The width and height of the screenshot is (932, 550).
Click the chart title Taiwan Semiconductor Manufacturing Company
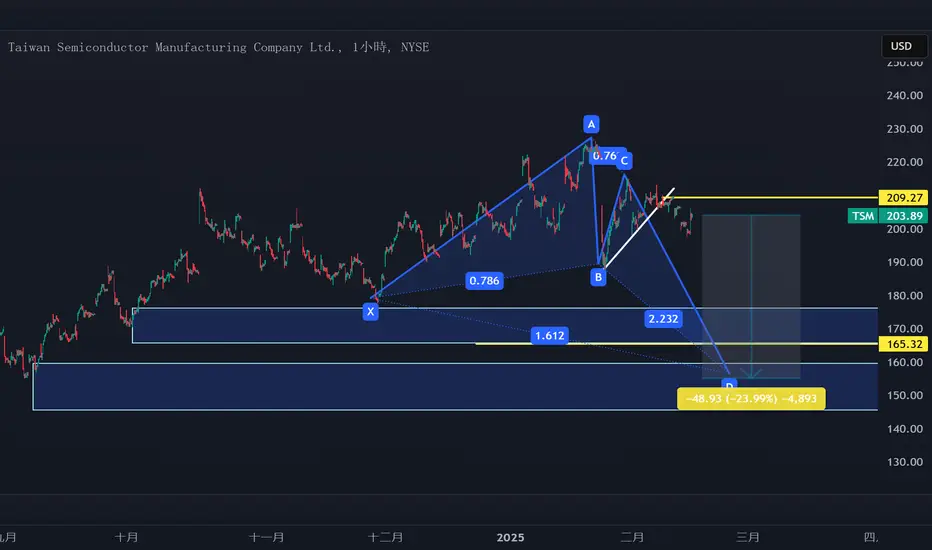tap(218, 47)
